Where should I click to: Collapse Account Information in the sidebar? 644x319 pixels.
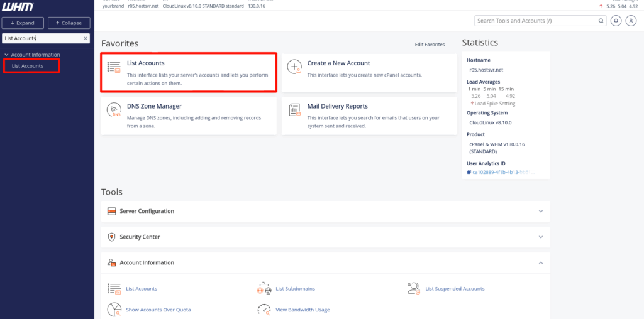6,55
